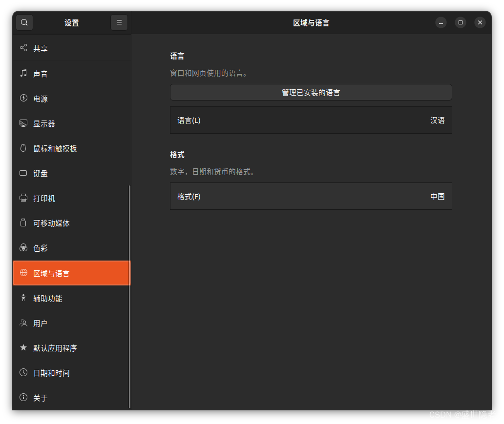This screenshot has width=504, height=424.
Task: Click the 汉语 language value
Action: (437, 120)
